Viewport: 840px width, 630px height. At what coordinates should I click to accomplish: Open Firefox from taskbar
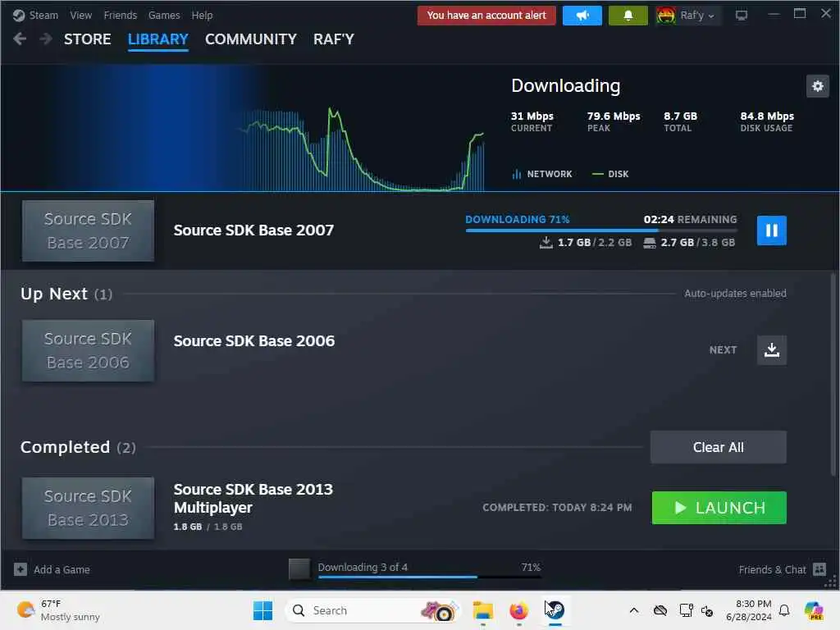click(x=518, y=610)
